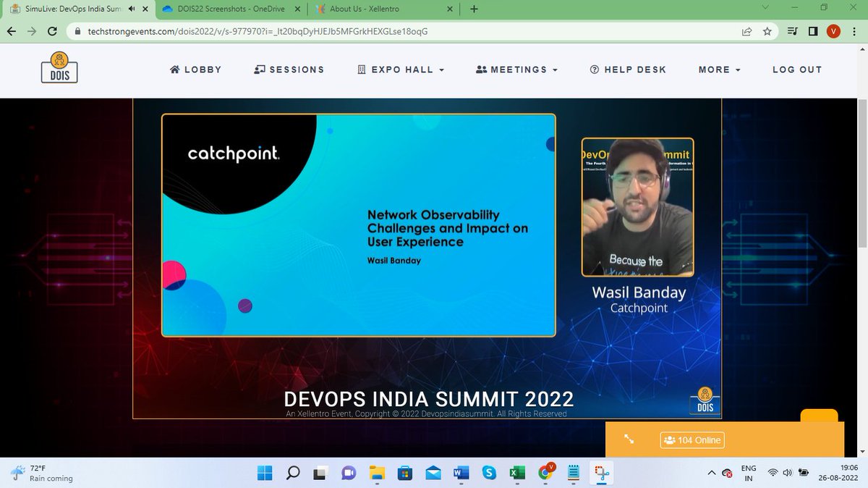Screen dimensions: 868x488
Task: Click the site padlock icon
Action: coord(78,32)
